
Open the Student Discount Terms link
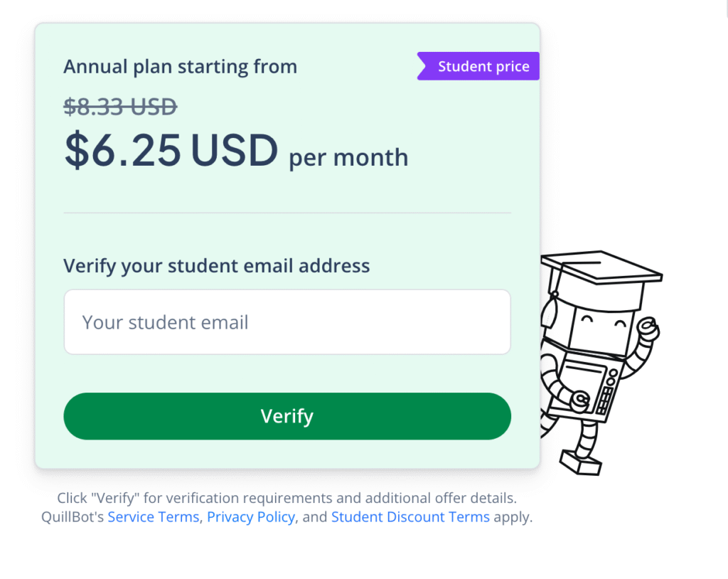pyautogui.click(x=410, y=516)
